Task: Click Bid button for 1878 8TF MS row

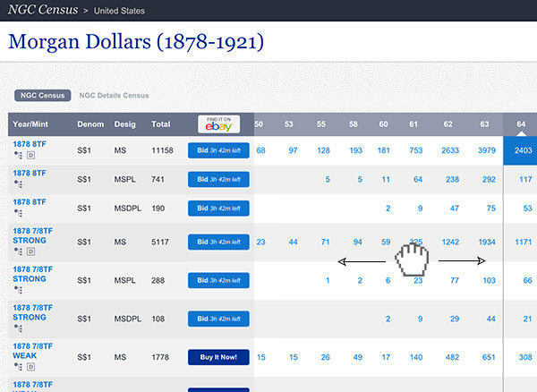Action: (218, 149)
